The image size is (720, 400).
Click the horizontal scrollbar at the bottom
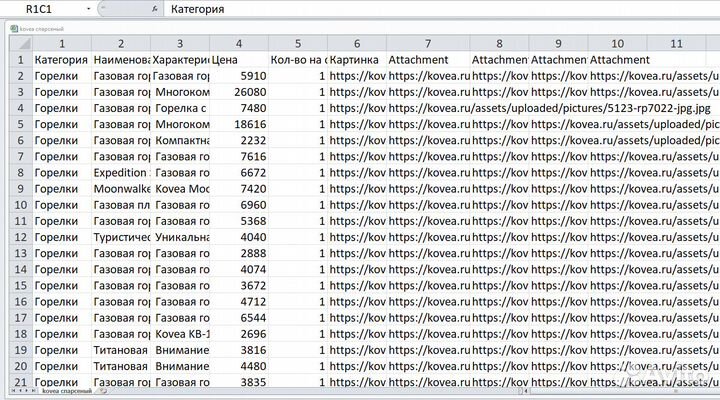tap(624, 391)
